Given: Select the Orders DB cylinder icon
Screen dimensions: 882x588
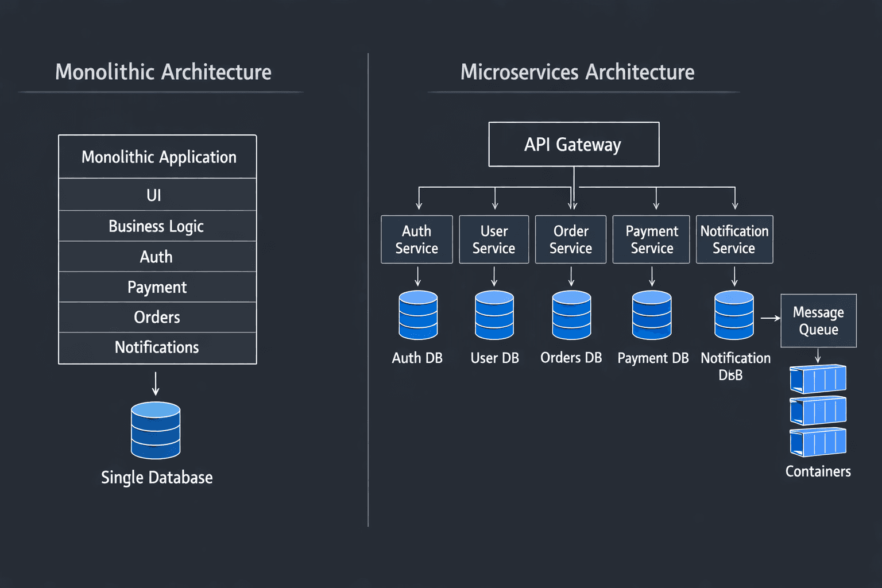Looking at the screenshot, I should pyautogui.click(x=571, y=315).
